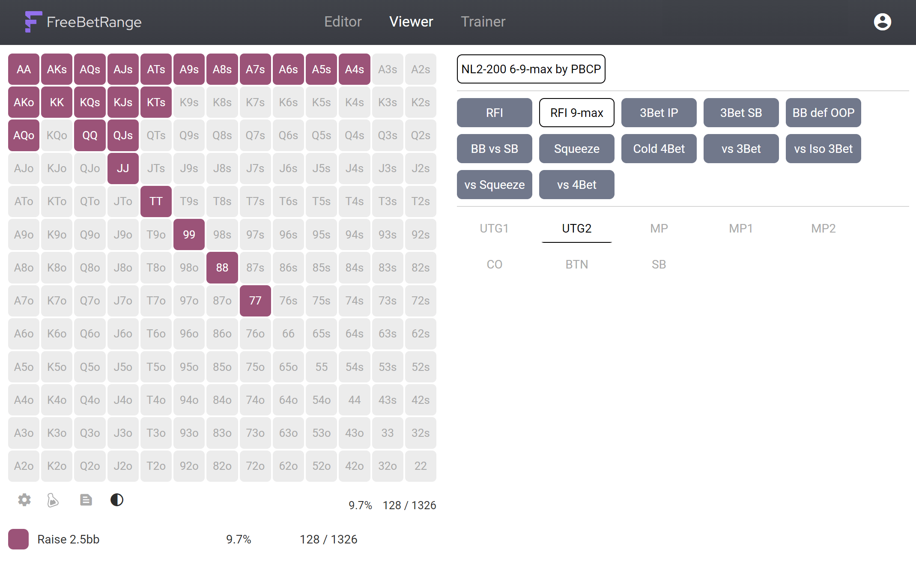Open the vs Iso 3Bet range
This screenshot has width=916, height=588.
click(824, 149)
